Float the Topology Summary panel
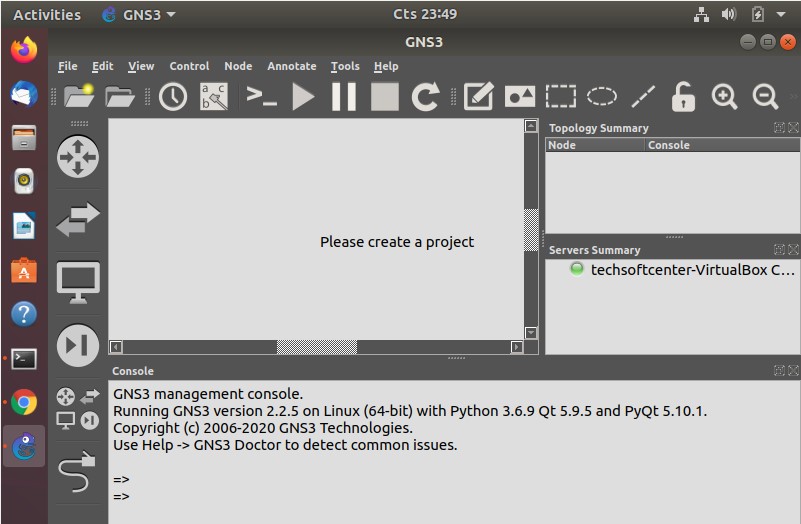 [779, 128]
